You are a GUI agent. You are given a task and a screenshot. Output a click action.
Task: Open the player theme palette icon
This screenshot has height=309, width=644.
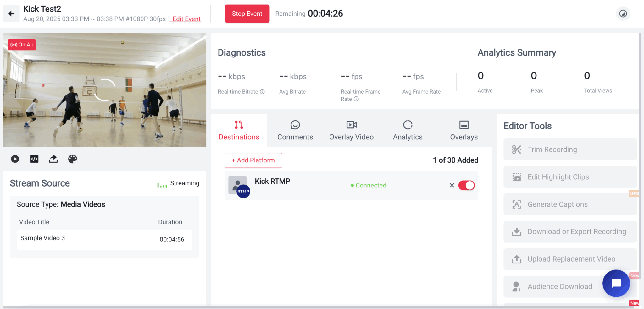coord(73,159)
